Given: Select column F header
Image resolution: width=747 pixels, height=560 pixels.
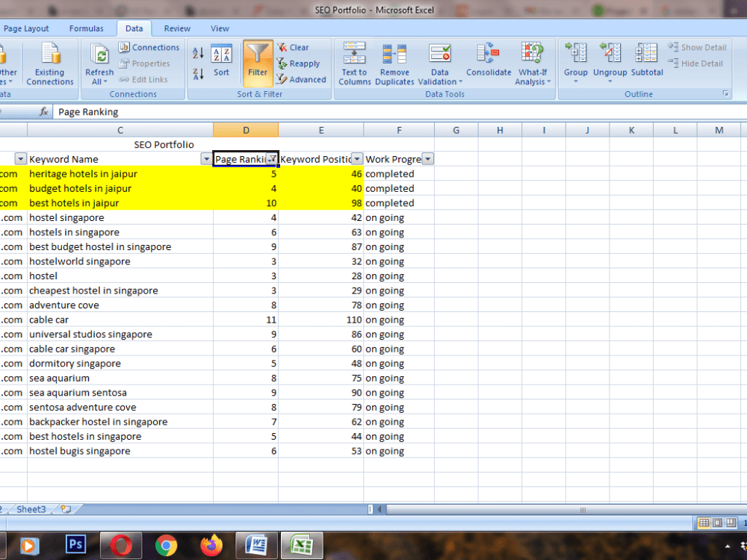Looking at the screenshot, I should click(399, 130).
